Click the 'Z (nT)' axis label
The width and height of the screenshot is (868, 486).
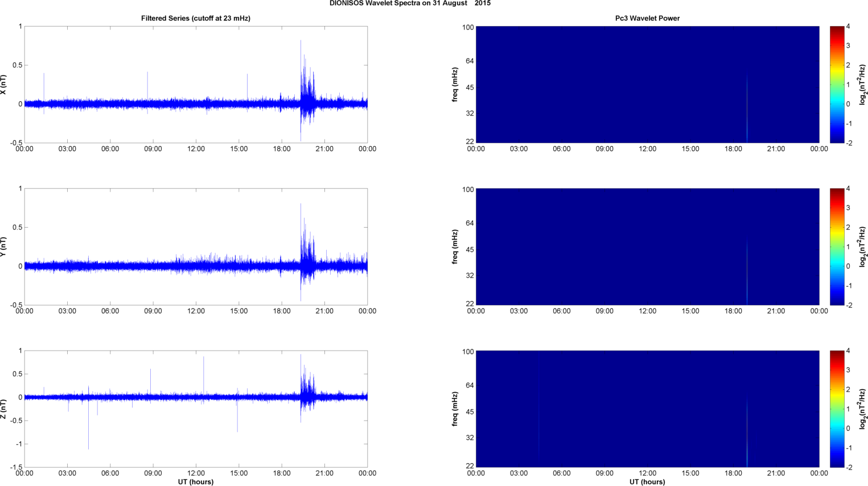tap(4, 409)
